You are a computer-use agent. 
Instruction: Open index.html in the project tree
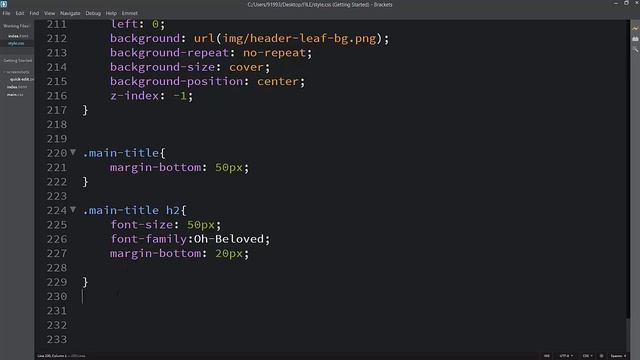tap(17, 87)
